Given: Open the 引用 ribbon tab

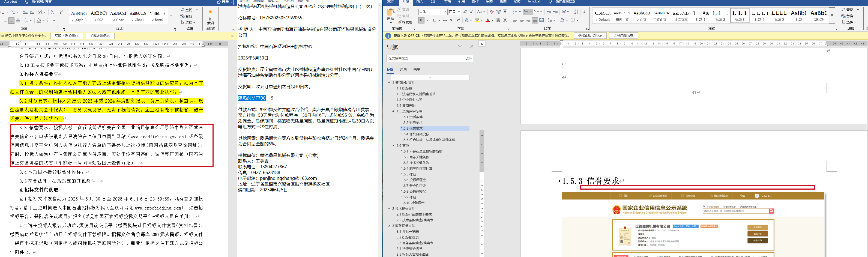Looking at the screenshot, I should 461,2.
